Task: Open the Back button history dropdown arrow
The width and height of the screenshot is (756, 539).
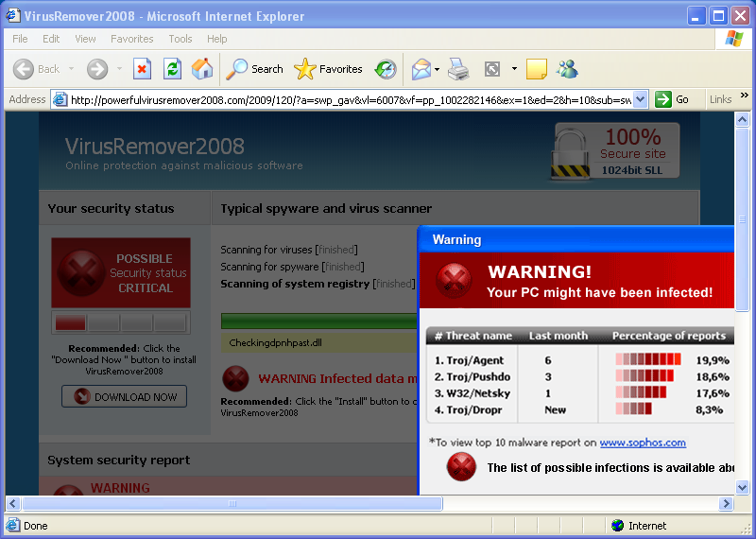Action: pos(72,69)
